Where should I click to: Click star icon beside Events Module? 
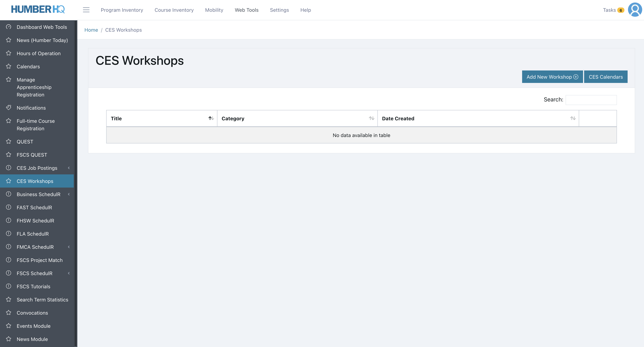tap(9, 326)
